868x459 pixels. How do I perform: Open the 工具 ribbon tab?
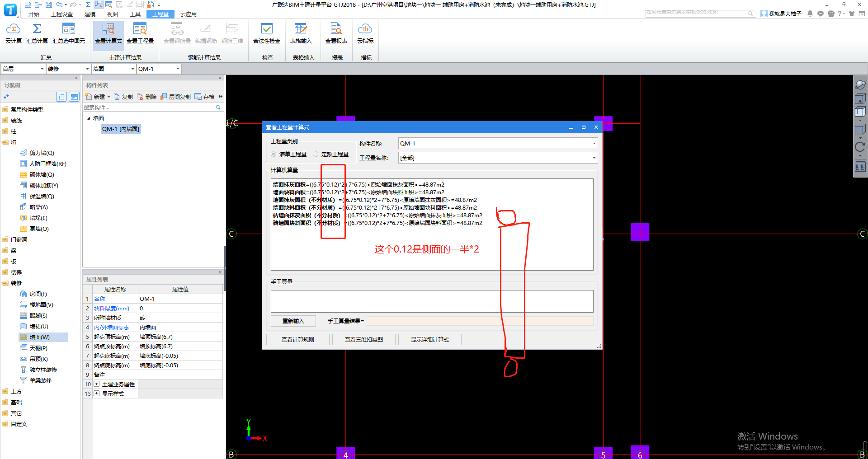click(135, 14)
